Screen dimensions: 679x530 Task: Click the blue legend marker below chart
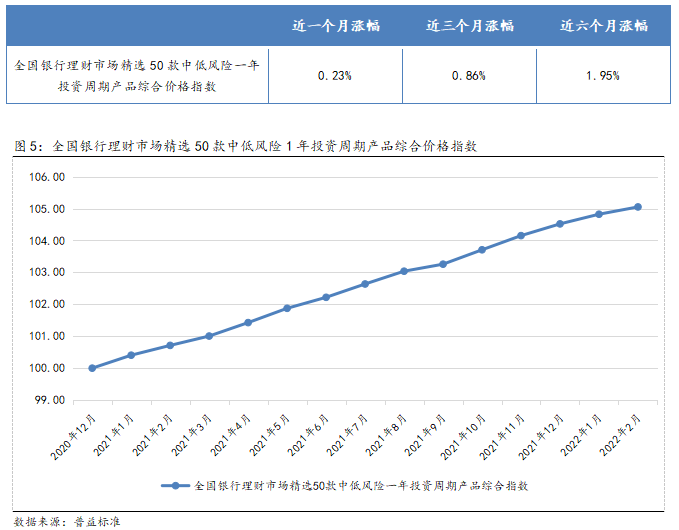pos(177,486)
